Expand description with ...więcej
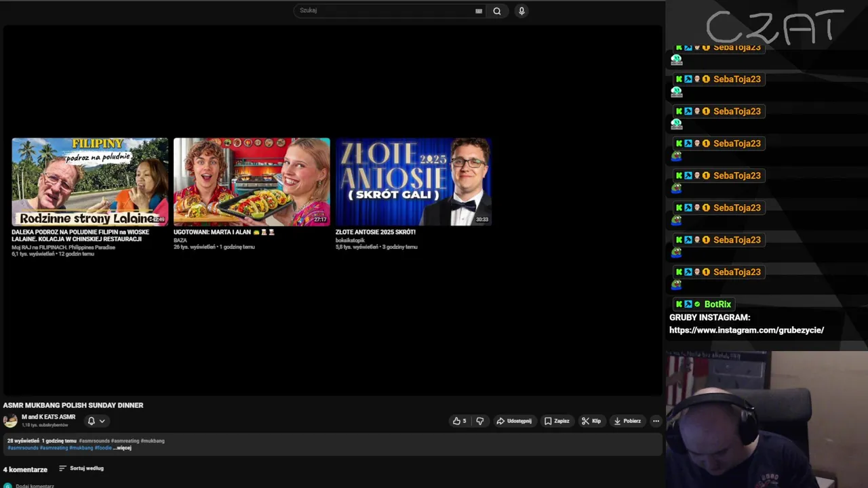Viewport: 868px width, 488px height. pos(122,448)
